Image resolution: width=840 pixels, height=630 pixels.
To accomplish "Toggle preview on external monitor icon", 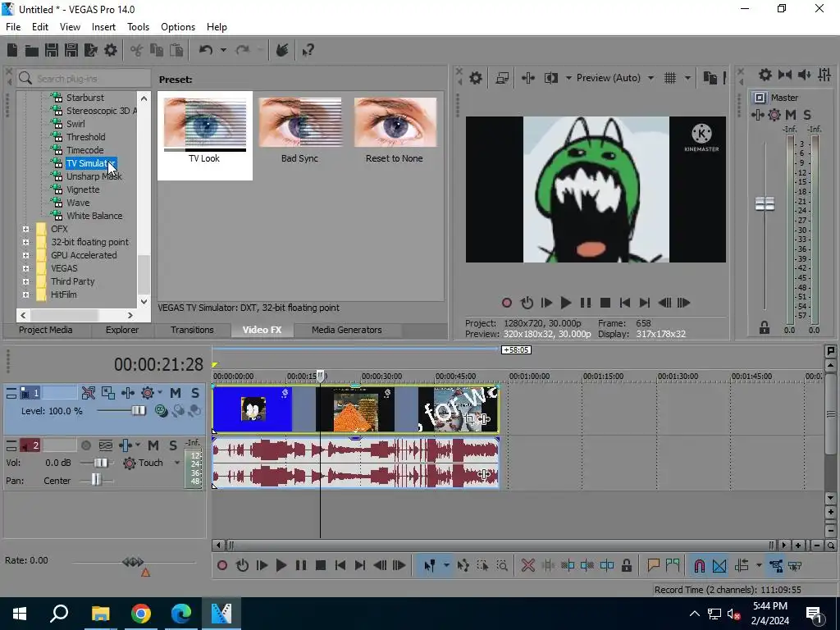I will coord(502,78).
